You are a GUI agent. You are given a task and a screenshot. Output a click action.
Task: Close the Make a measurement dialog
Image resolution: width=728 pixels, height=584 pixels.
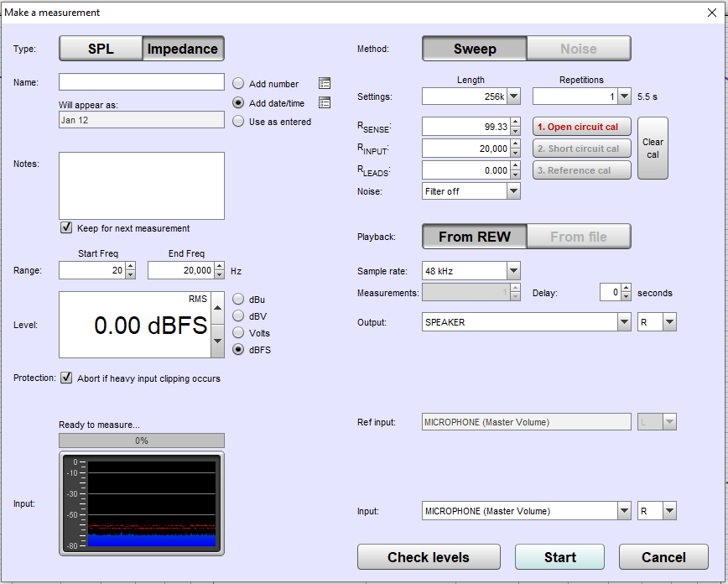coord(712,13)
